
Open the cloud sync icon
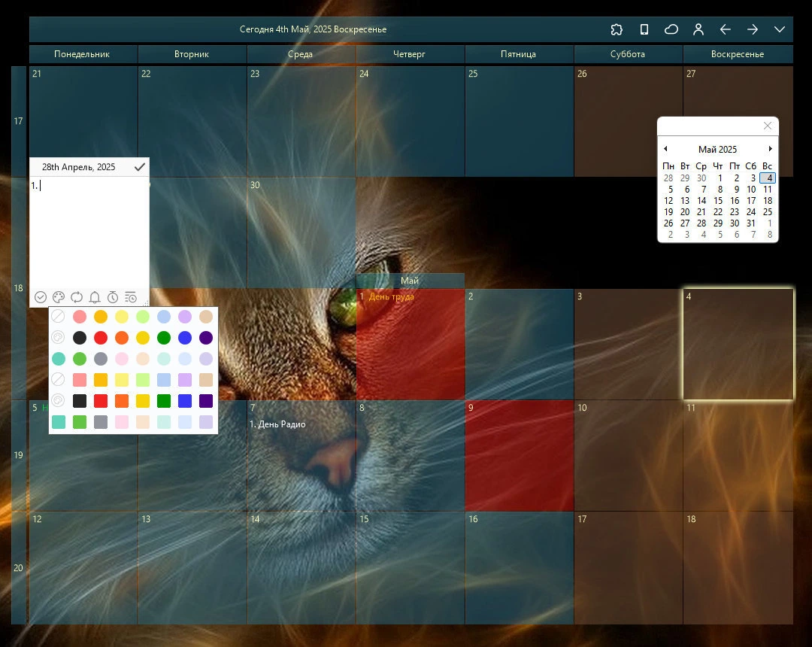(671, 29)
